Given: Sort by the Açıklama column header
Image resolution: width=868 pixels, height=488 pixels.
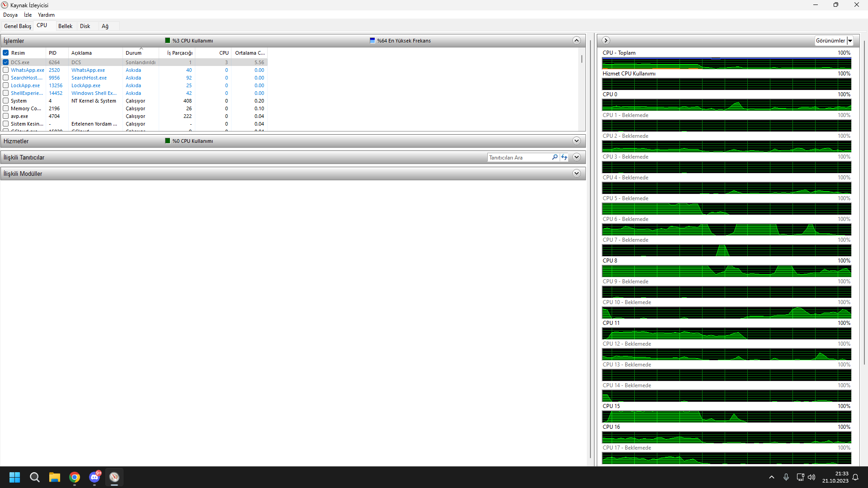Looking at the screenshot, I should (x=95, y=53).
